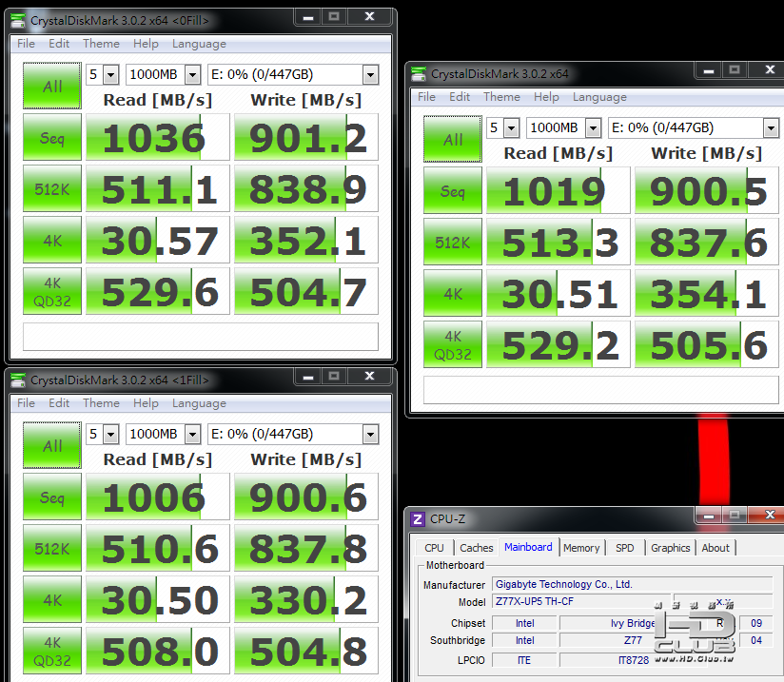Run All tests in right CrystalDiskMark window
This screenshot has height=682, width=784.
(x=453, y=139)
